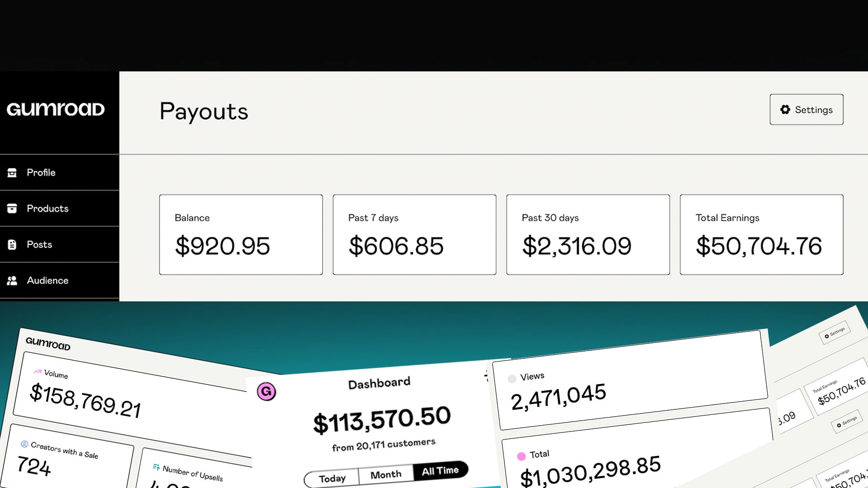Switch to the Month time range
Image resolution: width=868 pixels, height=488 pixels.
pos(386,474)
